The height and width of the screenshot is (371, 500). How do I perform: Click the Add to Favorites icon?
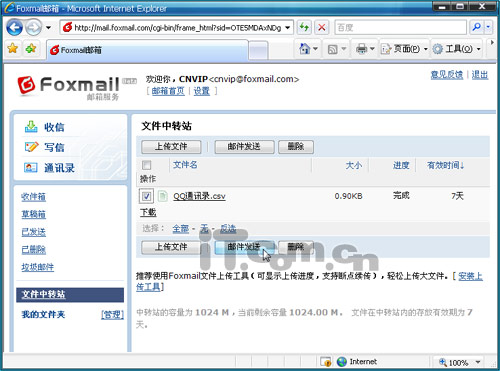coord(31,49)
